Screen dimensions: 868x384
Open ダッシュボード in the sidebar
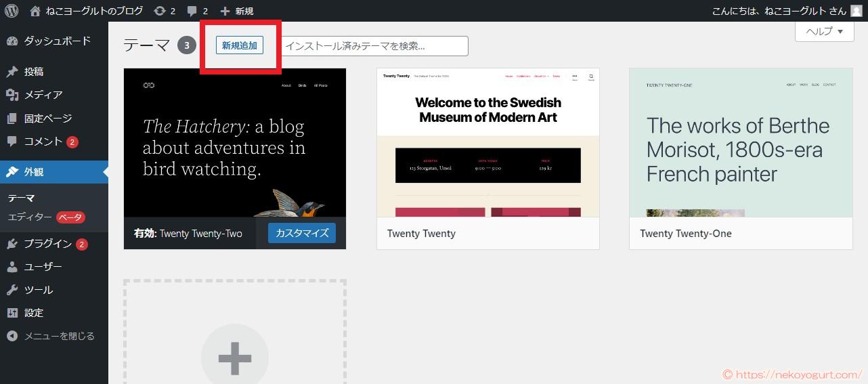point(57,41)
